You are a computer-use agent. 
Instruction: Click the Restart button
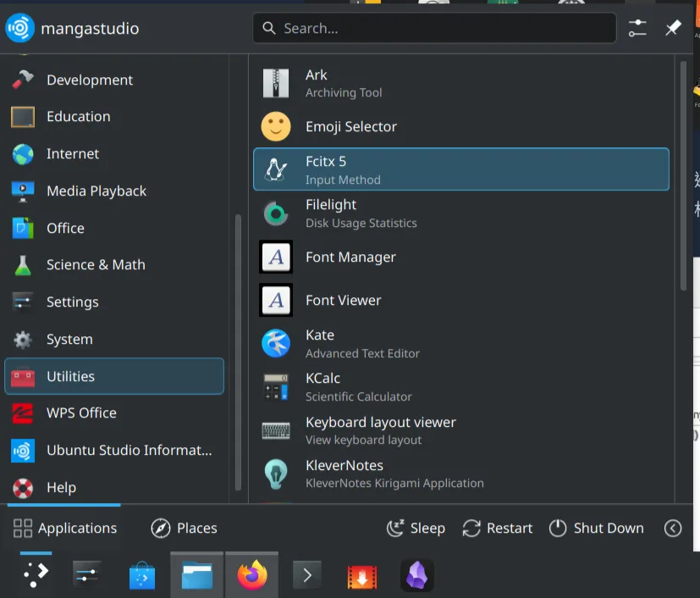coord(498,529)
